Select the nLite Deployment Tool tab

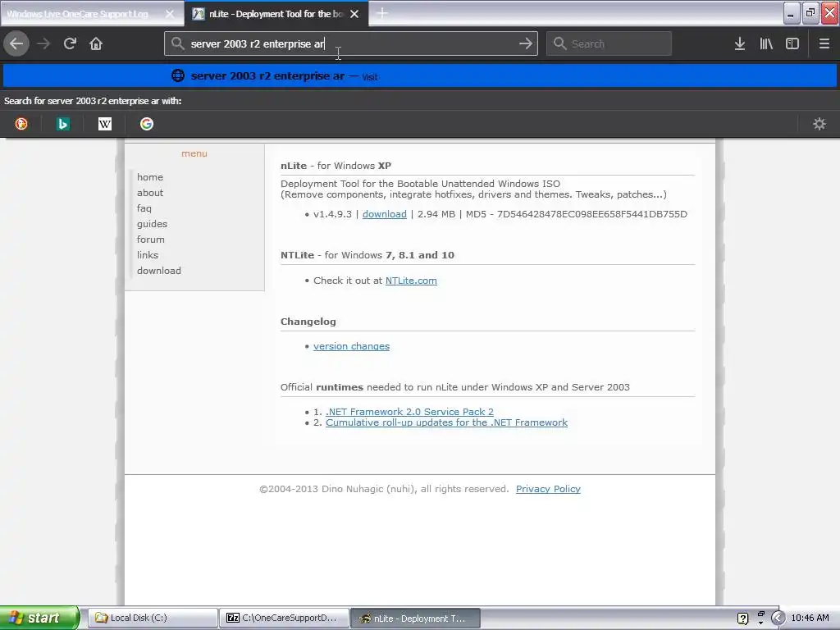point(269,14)
